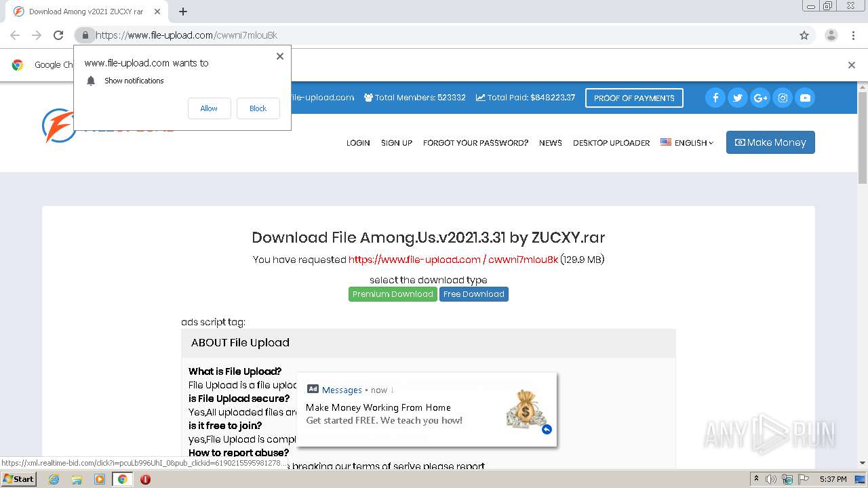Allow notifications from file-upload.com
The width and height of the screenshot is (868, 488).
point(209,108)
